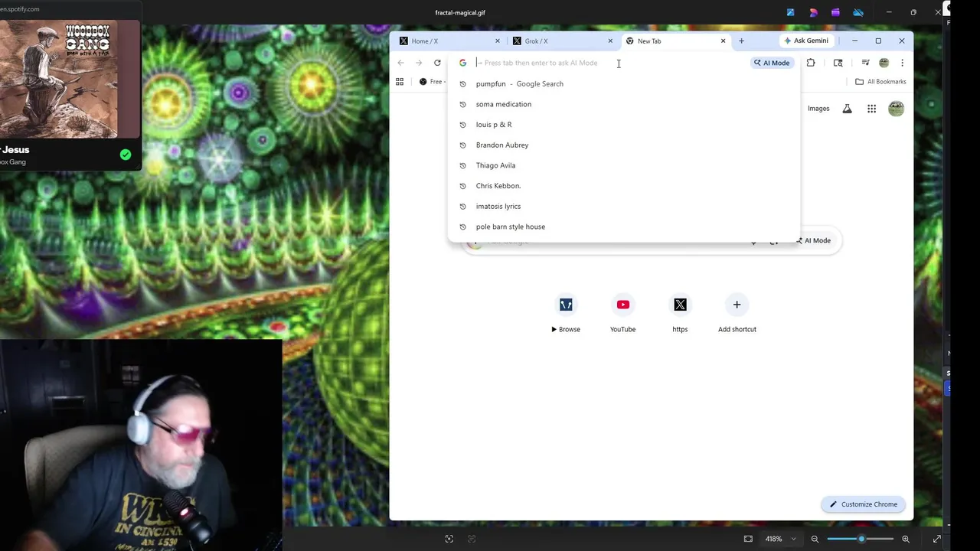980x551 pixels.
Task: Open the Search Labs flask icon
Action: (847, 109)
